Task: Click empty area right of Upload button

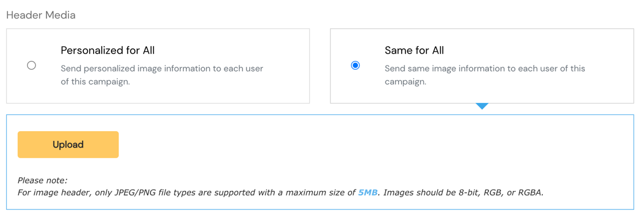Action: (369, 144)
